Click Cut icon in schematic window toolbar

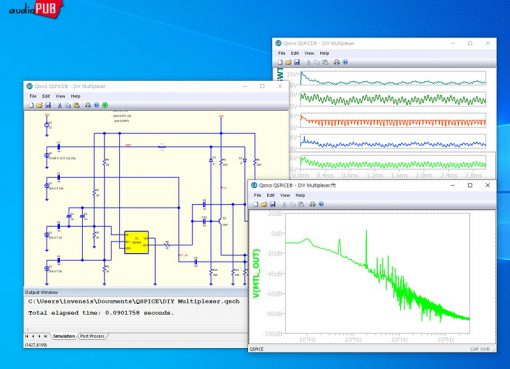pyautogui.click(x=60, y=105)
